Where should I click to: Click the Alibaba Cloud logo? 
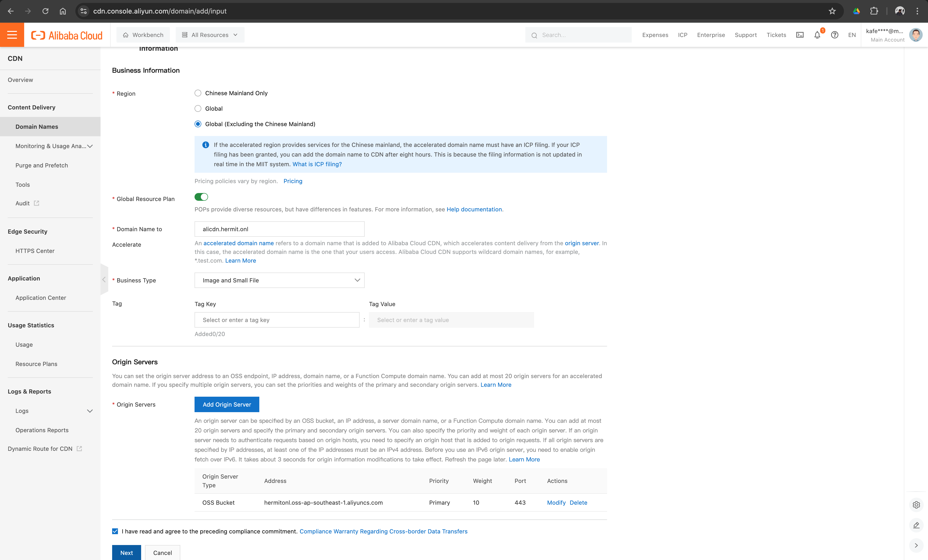[x=67, y=35]
